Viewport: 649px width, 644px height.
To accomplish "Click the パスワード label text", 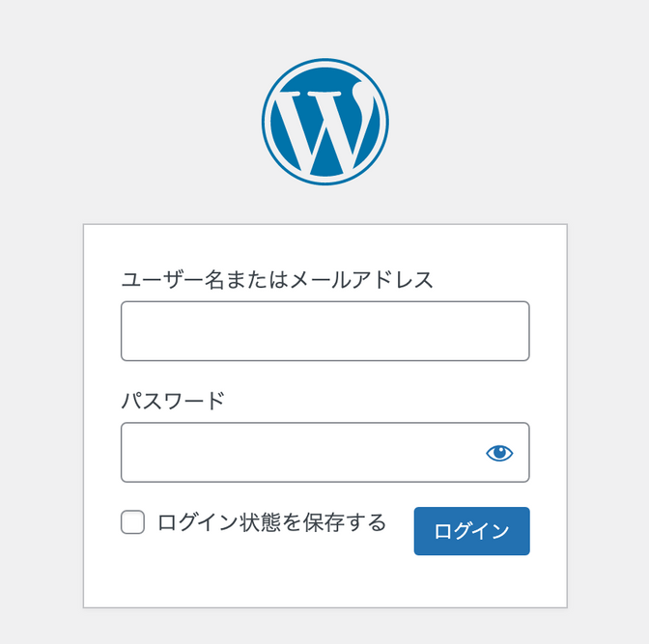I will pos(173,401).
